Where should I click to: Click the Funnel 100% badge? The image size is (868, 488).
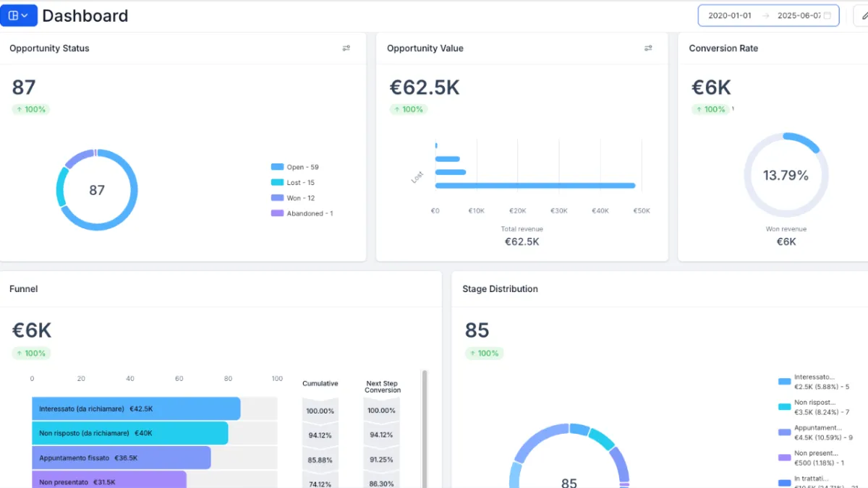point(30,354)
